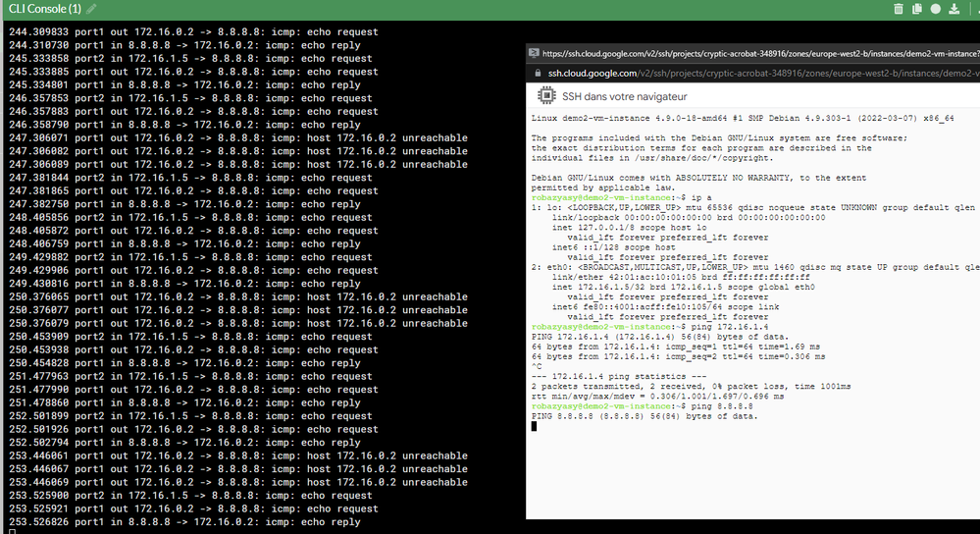
Task: Click the record CLI output circle icon
Action: point(936,9)
